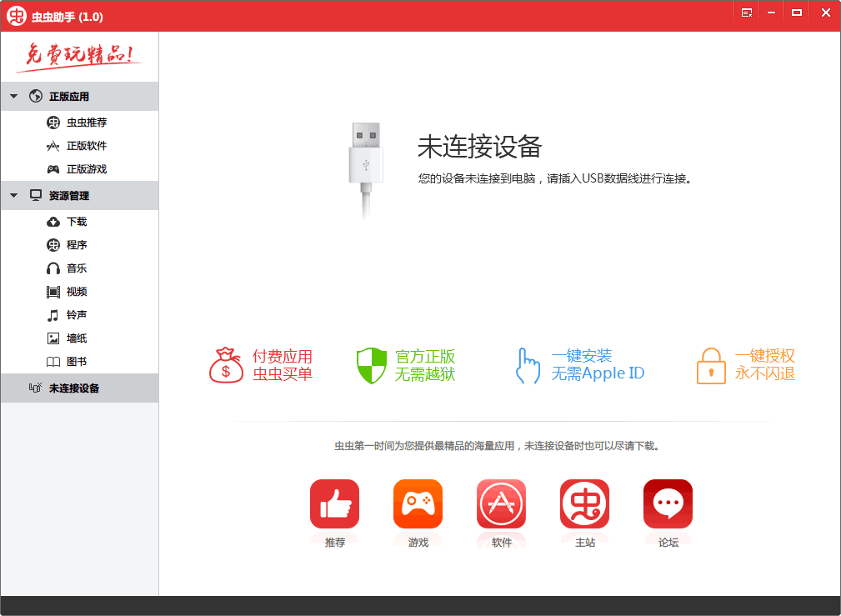841x616 pixels.
Task: Open 正版软件 in sidebar
Action: coord(79,146)
